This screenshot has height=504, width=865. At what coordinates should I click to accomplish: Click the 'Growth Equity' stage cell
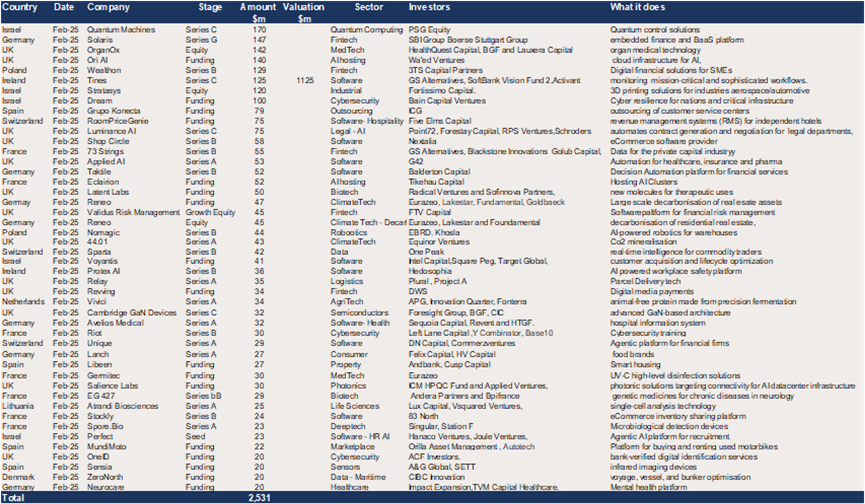[211, 213]
